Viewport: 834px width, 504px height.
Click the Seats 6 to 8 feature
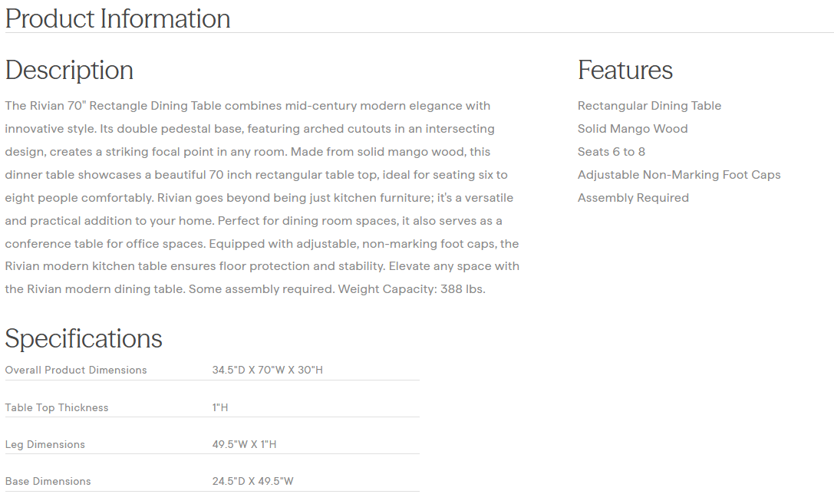tap(611, 152)
